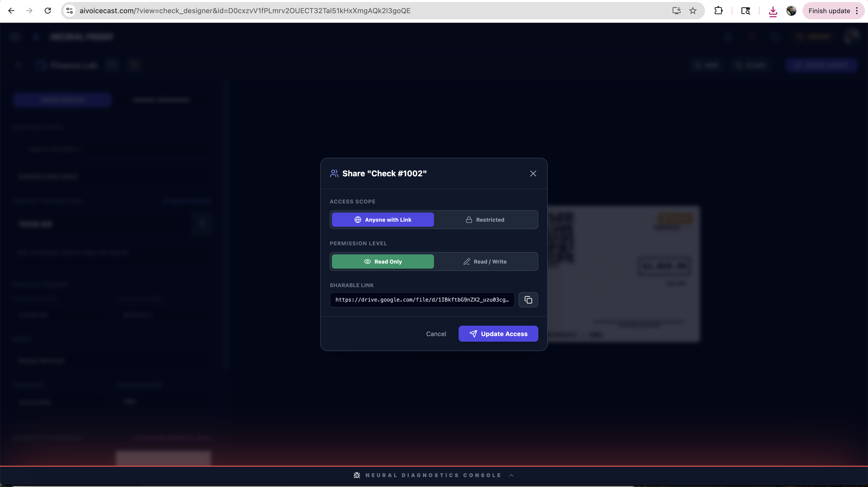
Task: Expand the Neural Diagnostics Console chevron
Action: point(511,475)
